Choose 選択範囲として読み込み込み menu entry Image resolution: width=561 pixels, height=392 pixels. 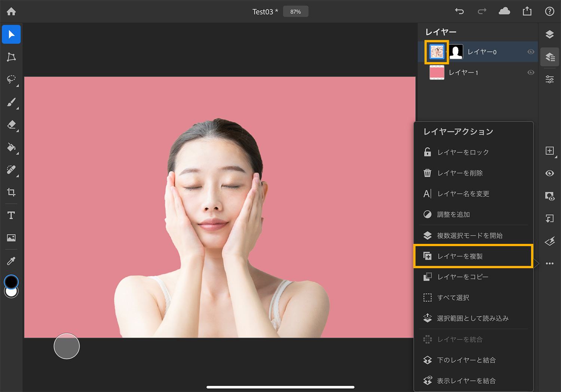[x=473, y=318]
